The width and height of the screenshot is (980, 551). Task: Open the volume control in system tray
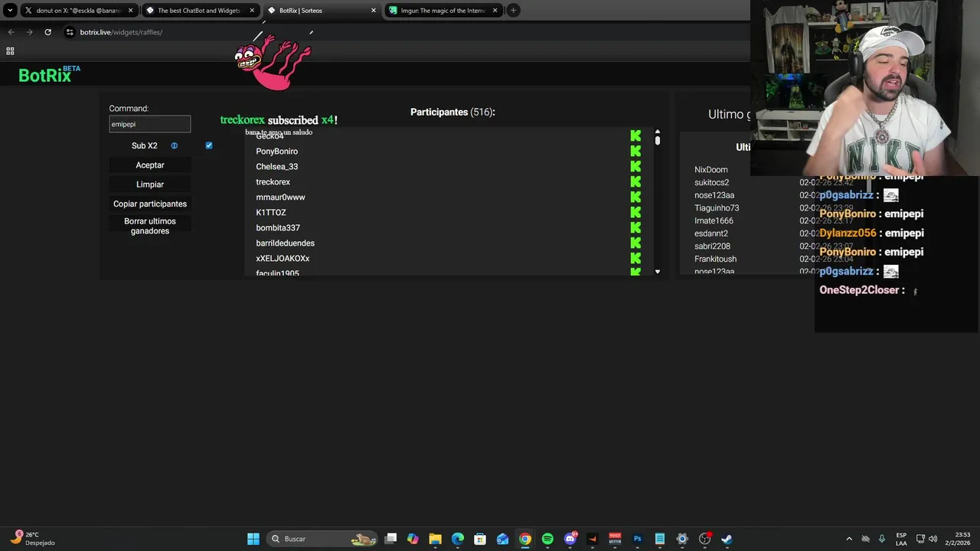pos(933,539)
